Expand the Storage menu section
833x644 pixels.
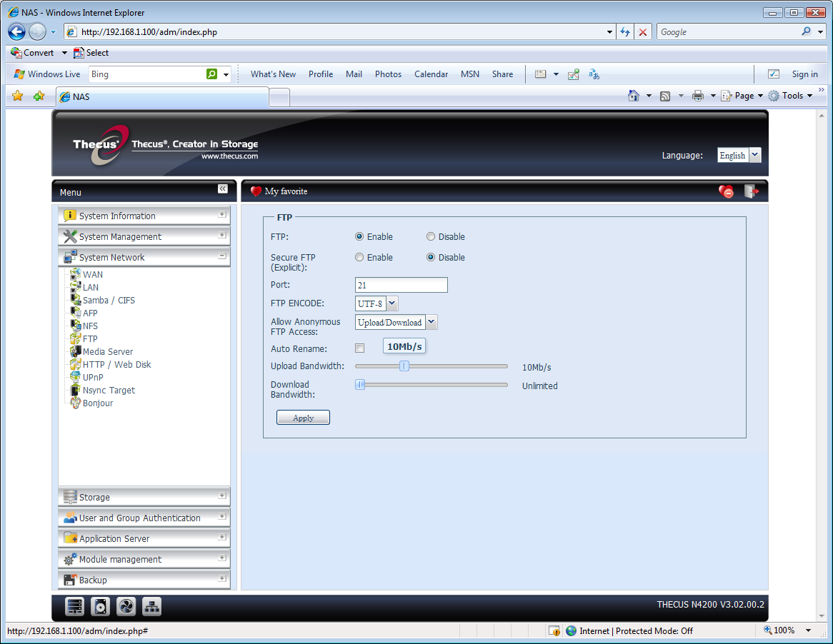click(x=144, y=497)
